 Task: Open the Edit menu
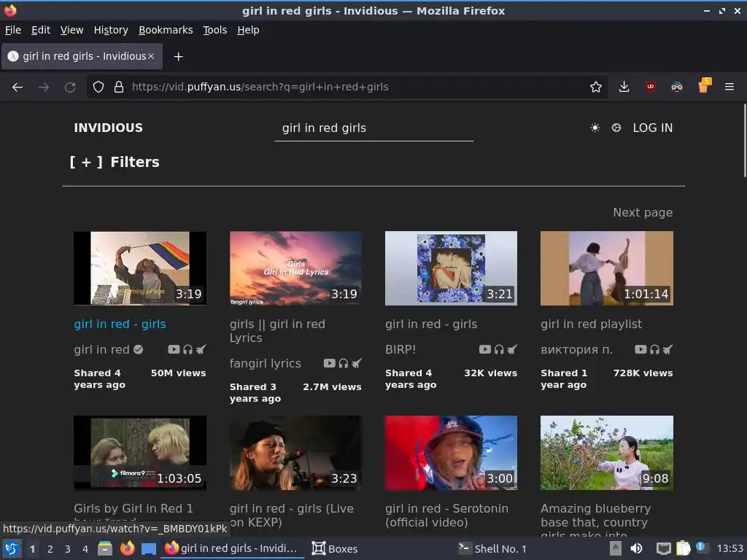[x=41, y=30]
